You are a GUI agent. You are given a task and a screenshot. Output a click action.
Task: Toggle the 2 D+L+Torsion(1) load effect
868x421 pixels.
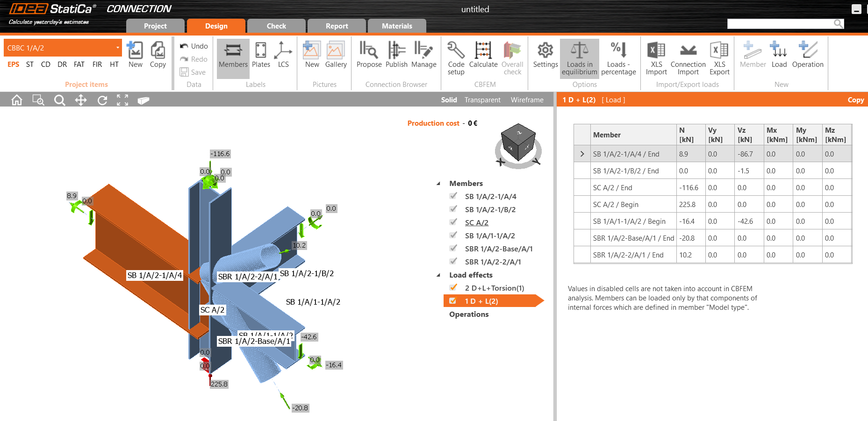[453, 288]
